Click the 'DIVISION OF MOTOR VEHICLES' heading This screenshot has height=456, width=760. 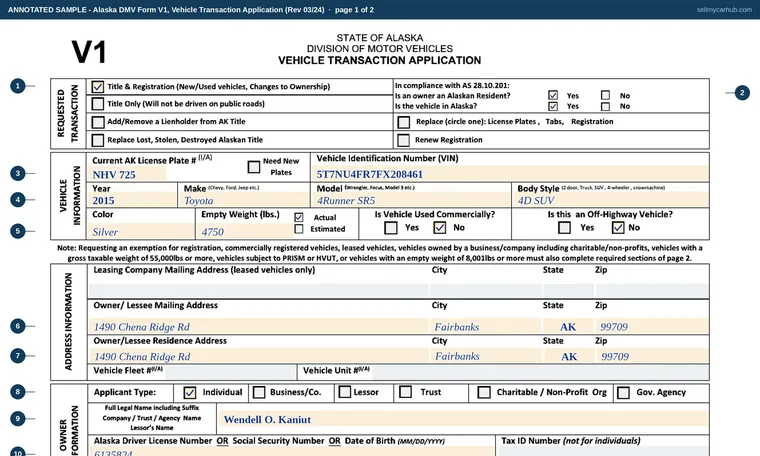pyautogui.click(x=380, y=49)
